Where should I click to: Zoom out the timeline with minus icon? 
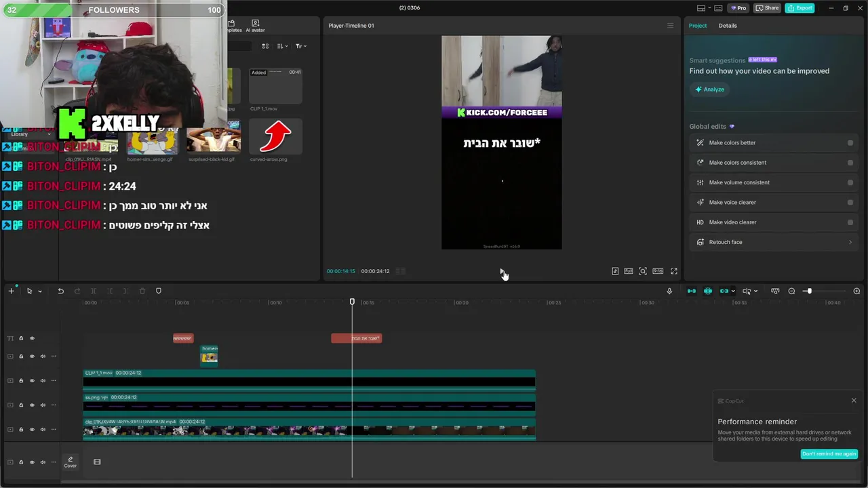coord(791,291)
